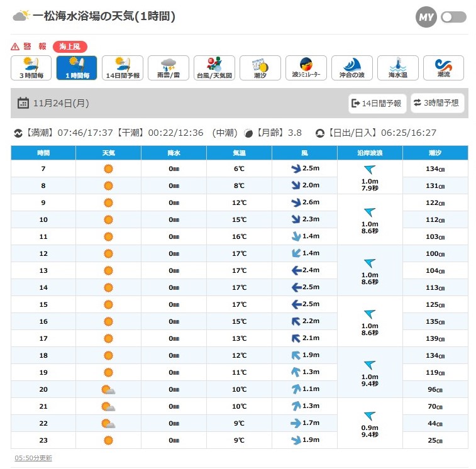This screenshot has width=476, height=469.
Task: Launch the 波シミュレーター wave simulator icon
Action: (306, 68)
